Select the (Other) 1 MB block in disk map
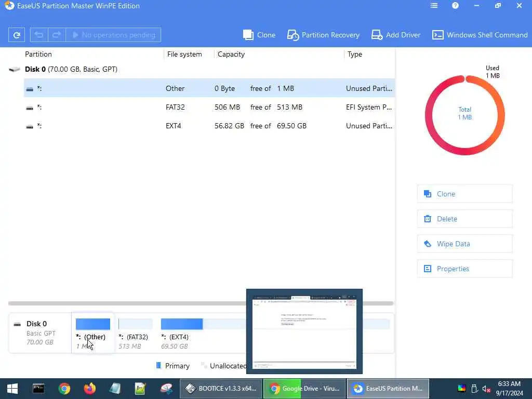This screenshot has height=399, width=532. pyautogui.click(x=92, y=333)
